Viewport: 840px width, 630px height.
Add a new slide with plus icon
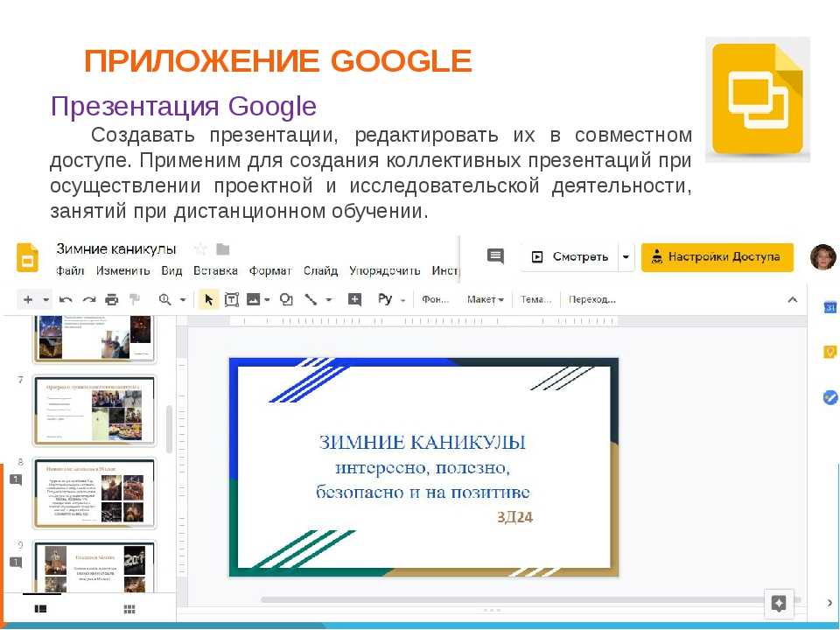click(28, 299)
